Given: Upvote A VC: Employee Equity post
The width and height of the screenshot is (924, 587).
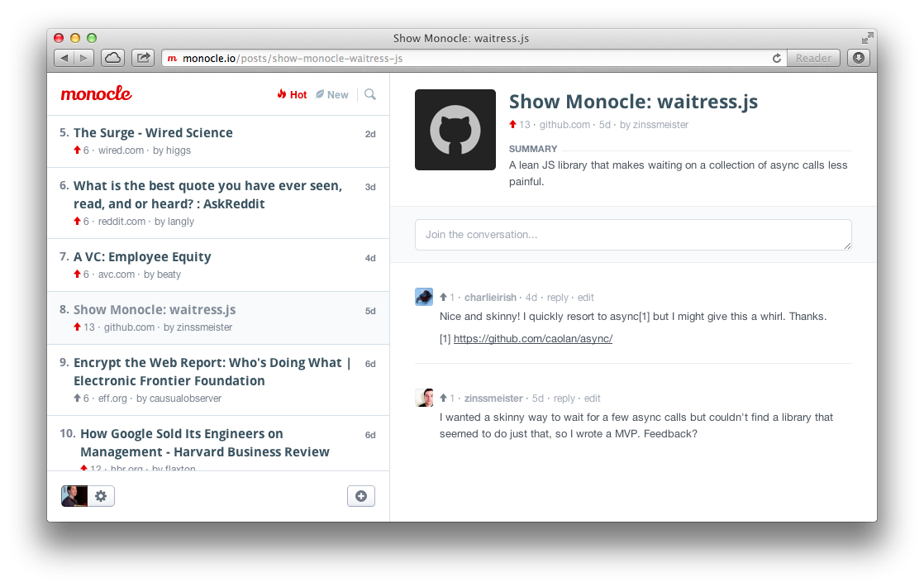Looking at the screenshot, I should pyautogui.click(x=77, y=274).
